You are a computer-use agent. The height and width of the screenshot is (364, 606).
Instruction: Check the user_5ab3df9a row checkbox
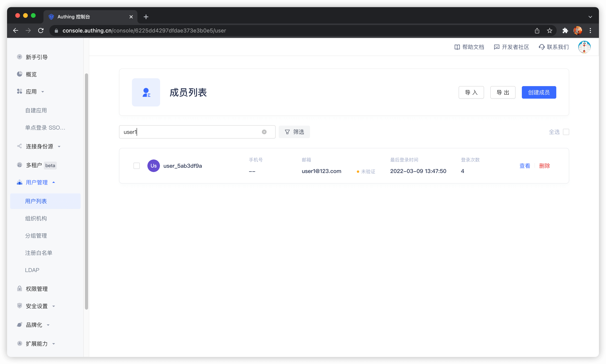coord(137,166)
